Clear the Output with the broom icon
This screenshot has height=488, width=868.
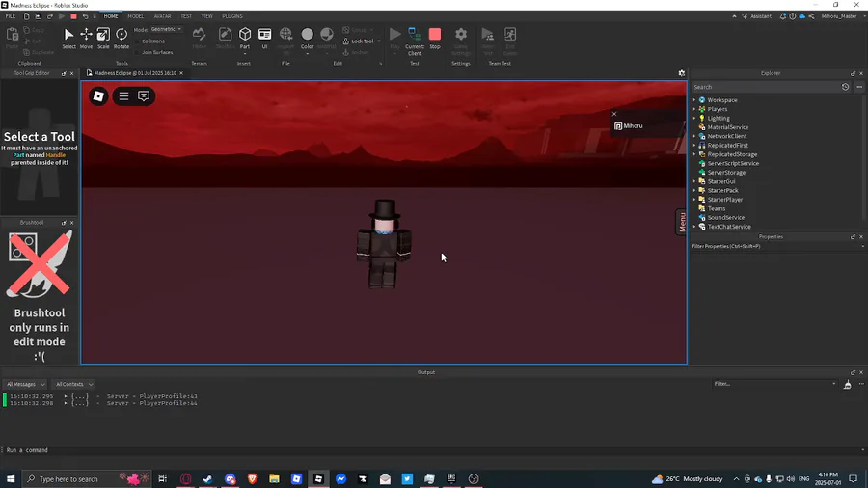(x=847, y=385)
